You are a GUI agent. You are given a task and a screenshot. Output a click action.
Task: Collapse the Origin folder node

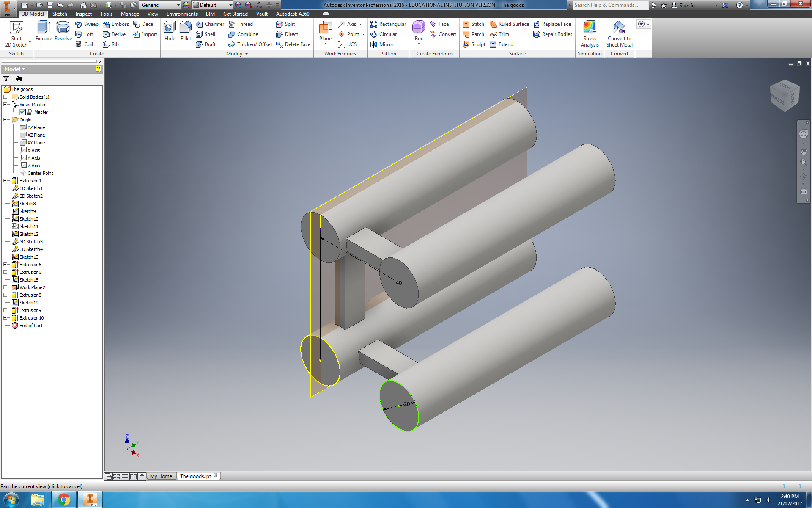[5, 120]
